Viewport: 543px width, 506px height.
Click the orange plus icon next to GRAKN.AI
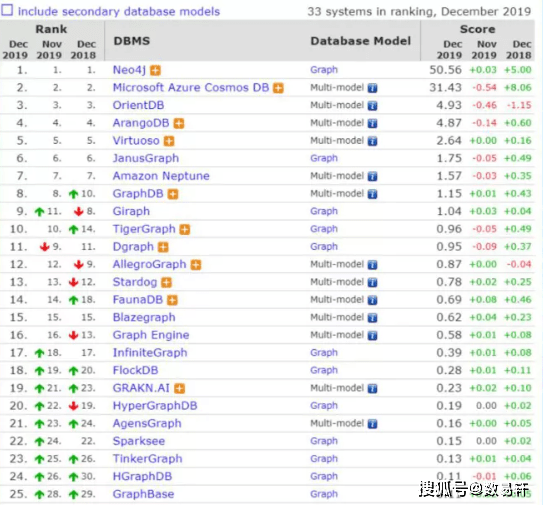pyautogui.click(x=179, y=389)
